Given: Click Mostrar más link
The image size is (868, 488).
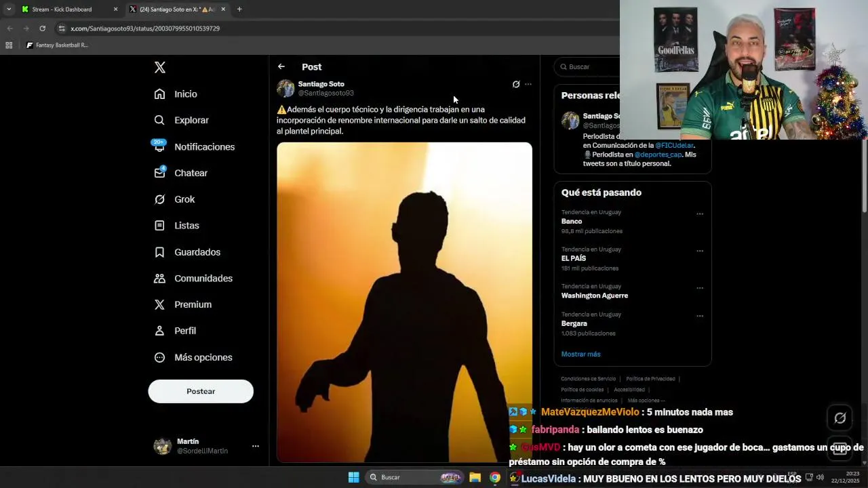Looking at the screenshot, I should pos(580,354).
